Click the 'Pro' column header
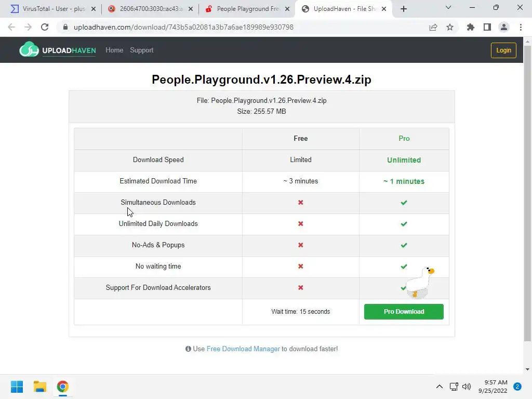Screen dimensions: 532x399 [404, 138]
